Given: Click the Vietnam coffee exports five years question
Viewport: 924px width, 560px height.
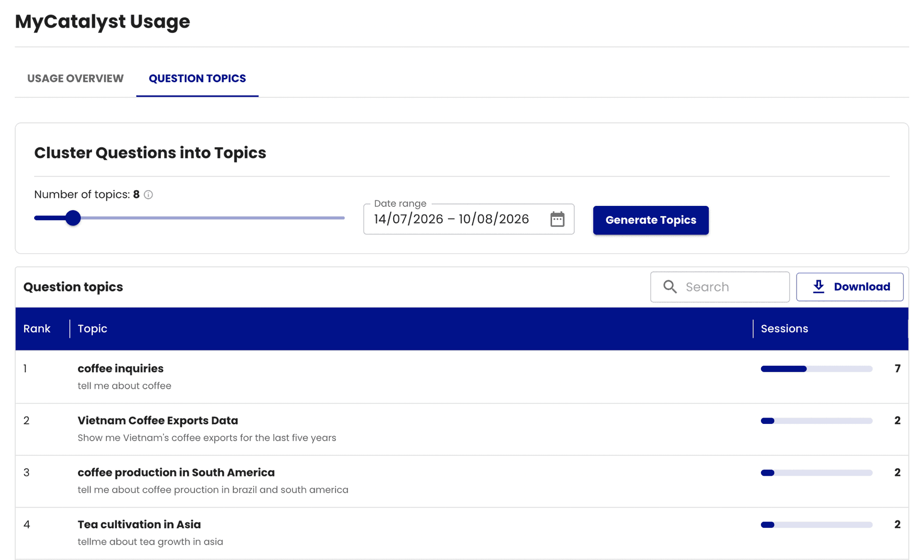Looking at the screenshot, I should 207,438.
